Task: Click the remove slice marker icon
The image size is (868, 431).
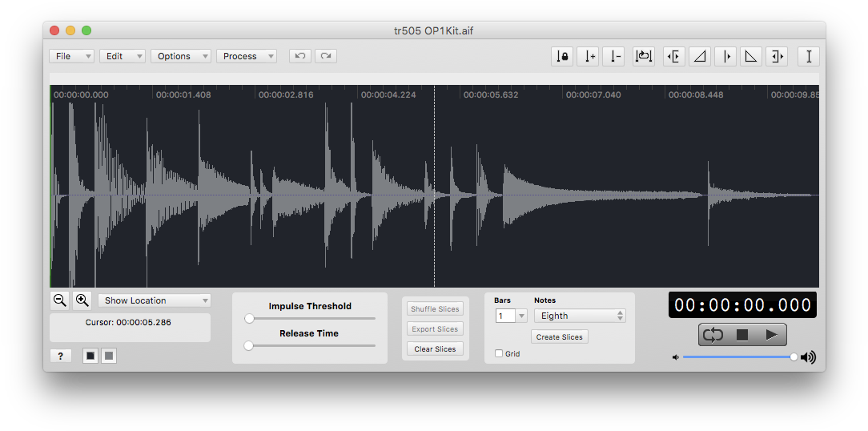Action: 613,56
